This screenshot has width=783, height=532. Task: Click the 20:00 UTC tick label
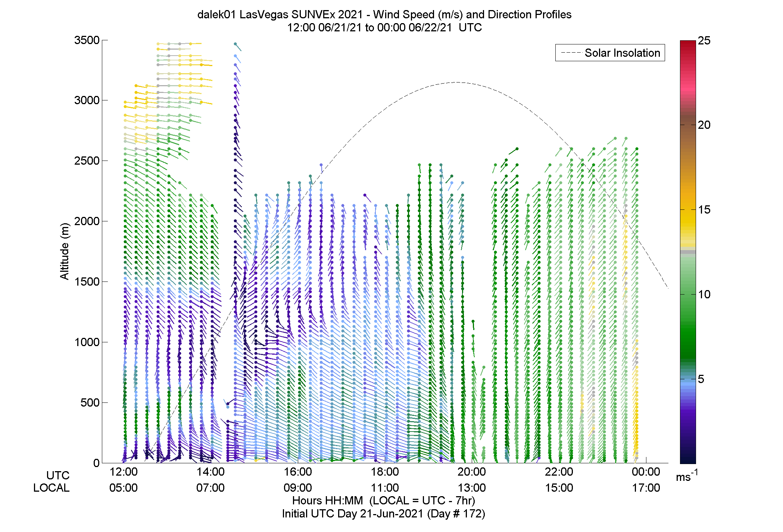[472, 472]
